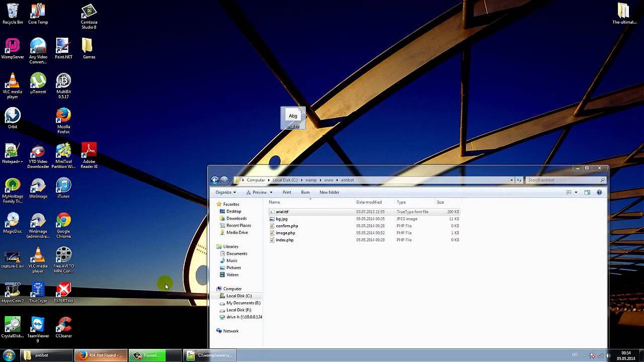Select the µTorrent desktop icon
This screenshot has width=644, height=362.
point(38,83)
